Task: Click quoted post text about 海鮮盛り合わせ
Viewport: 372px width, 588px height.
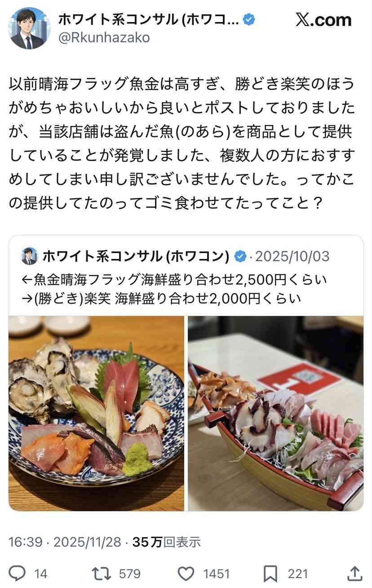Action: click(x=174, y=289)
